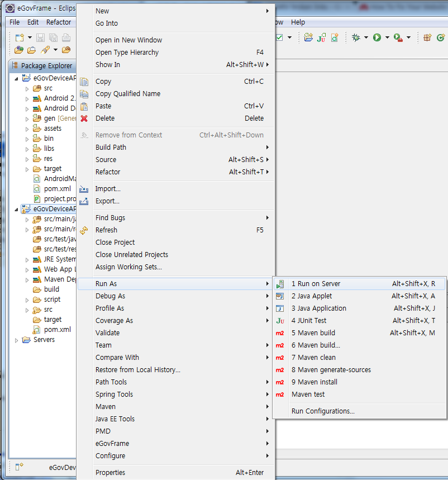
Task: Open dropdown arrow next to Run button
Action: [387, 37]
